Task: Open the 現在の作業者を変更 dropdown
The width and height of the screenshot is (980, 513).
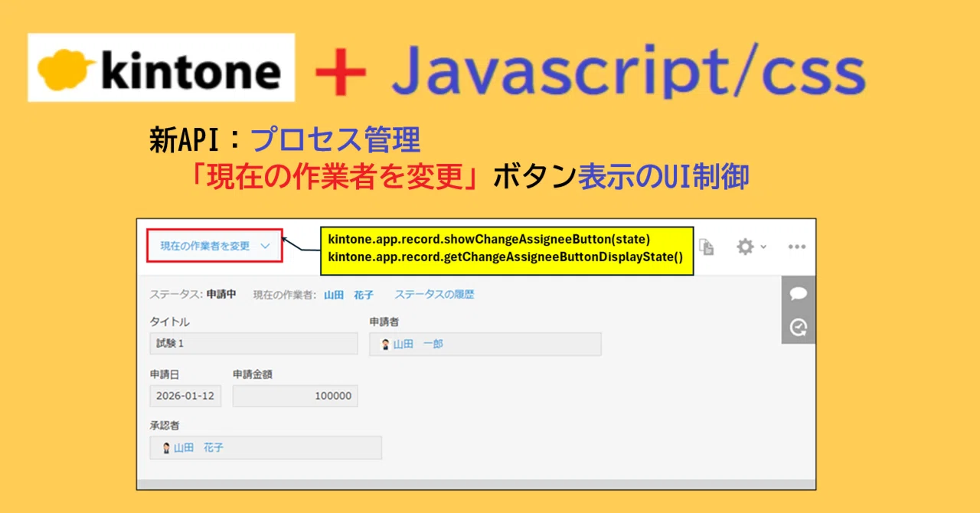Action: (214, 246)
